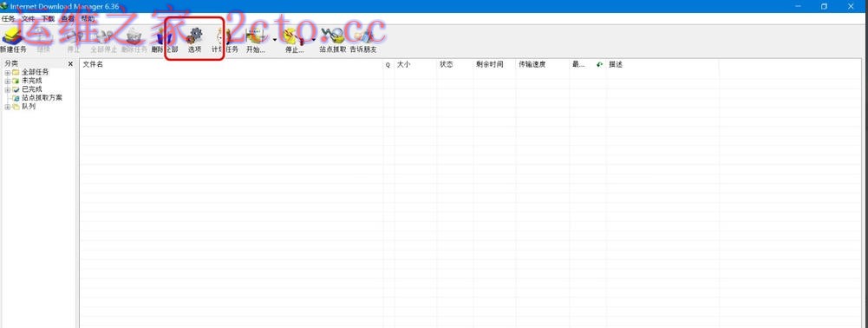Launch the 站点抓取 (site grabber) tool
Screen dimensions: 868x328
333,36
